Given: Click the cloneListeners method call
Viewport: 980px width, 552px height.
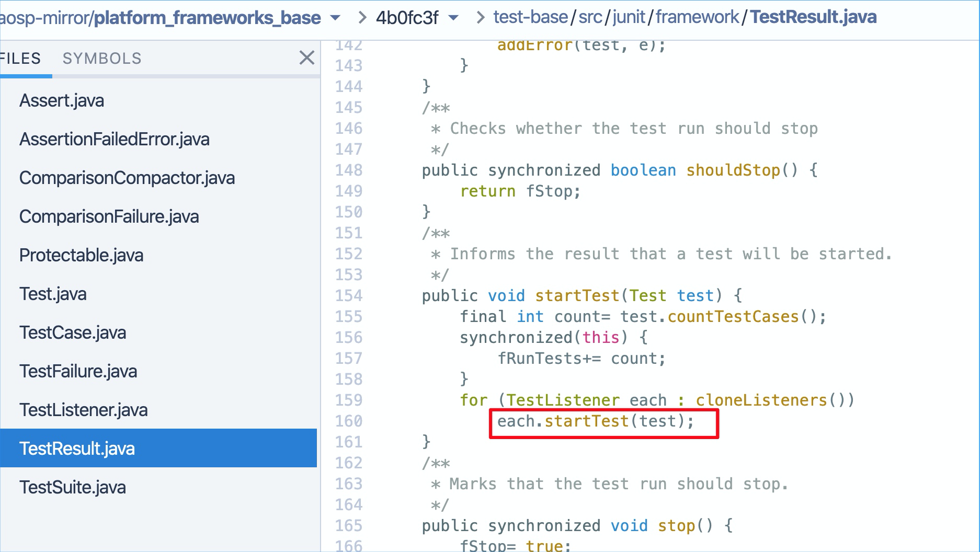Looking at the screenshot, I should (761, 400).
